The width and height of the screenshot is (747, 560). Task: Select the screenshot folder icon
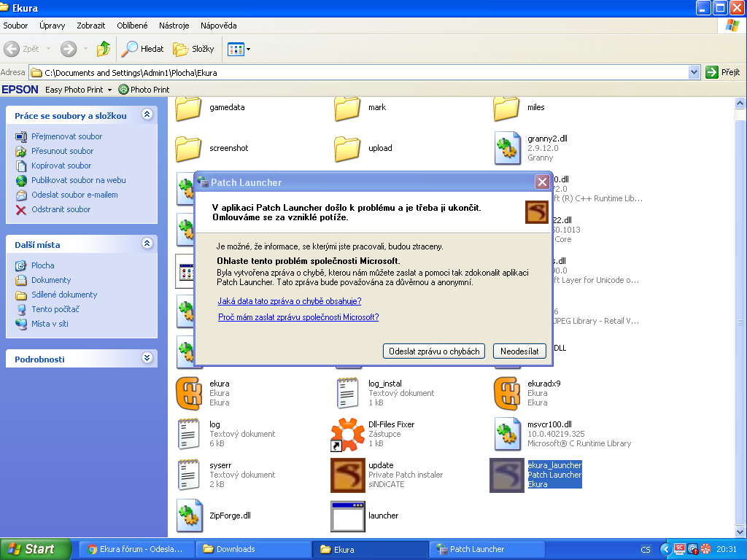tap(189, 148)
